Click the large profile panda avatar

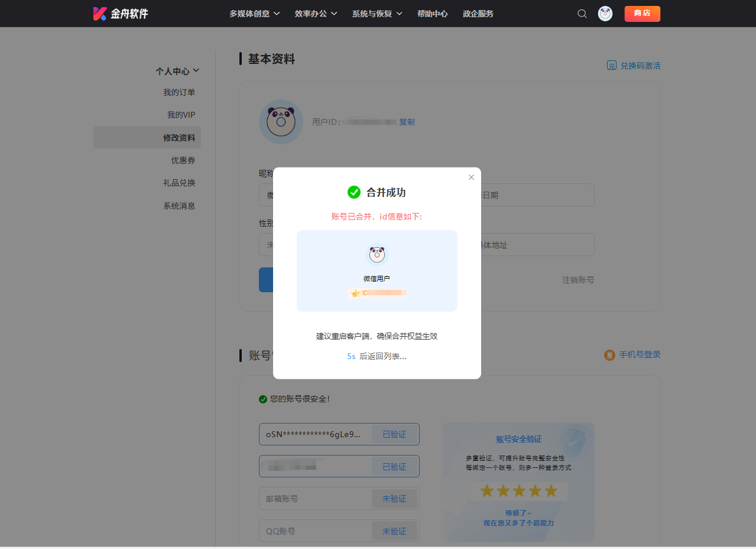tap(281, 122)
